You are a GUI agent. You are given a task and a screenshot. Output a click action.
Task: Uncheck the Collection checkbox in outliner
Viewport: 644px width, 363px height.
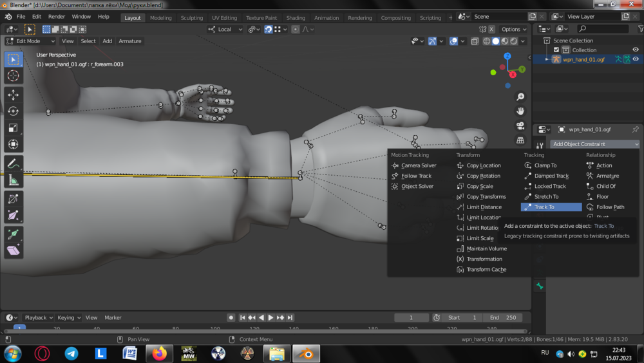[556, 50]
